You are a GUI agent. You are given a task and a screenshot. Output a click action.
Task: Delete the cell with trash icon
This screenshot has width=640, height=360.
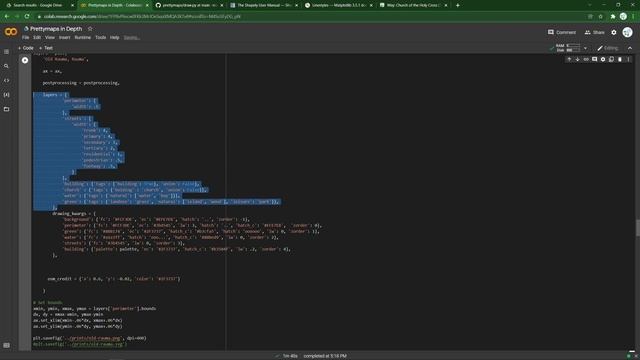(620, 59)
